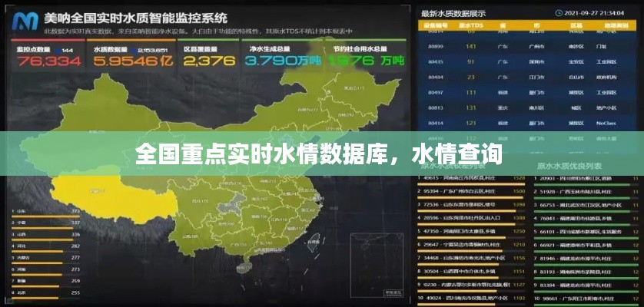Open the 净水生成总量 stat card
This screenshot has width=644, height=307.
pos(283,56)
